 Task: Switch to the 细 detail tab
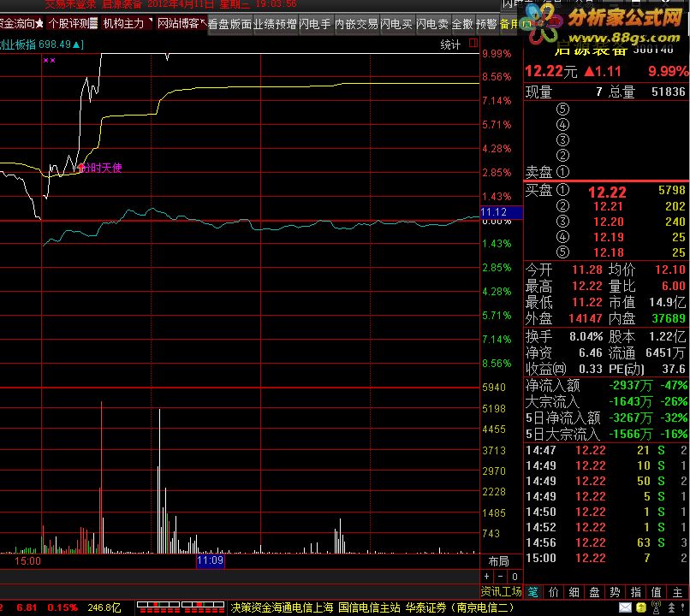pyautogui.click(x=574, y=592)
